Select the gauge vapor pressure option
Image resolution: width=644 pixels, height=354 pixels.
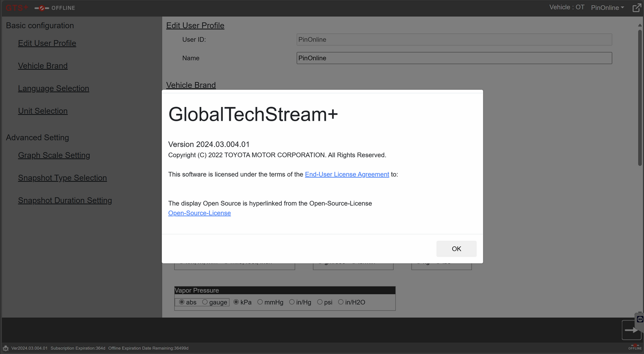pos(205,302)
